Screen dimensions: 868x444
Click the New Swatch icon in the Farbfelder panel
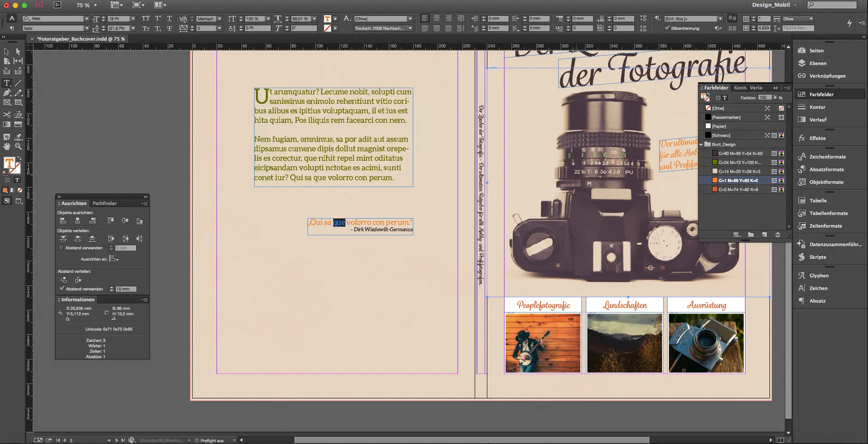tap(764, 235)
